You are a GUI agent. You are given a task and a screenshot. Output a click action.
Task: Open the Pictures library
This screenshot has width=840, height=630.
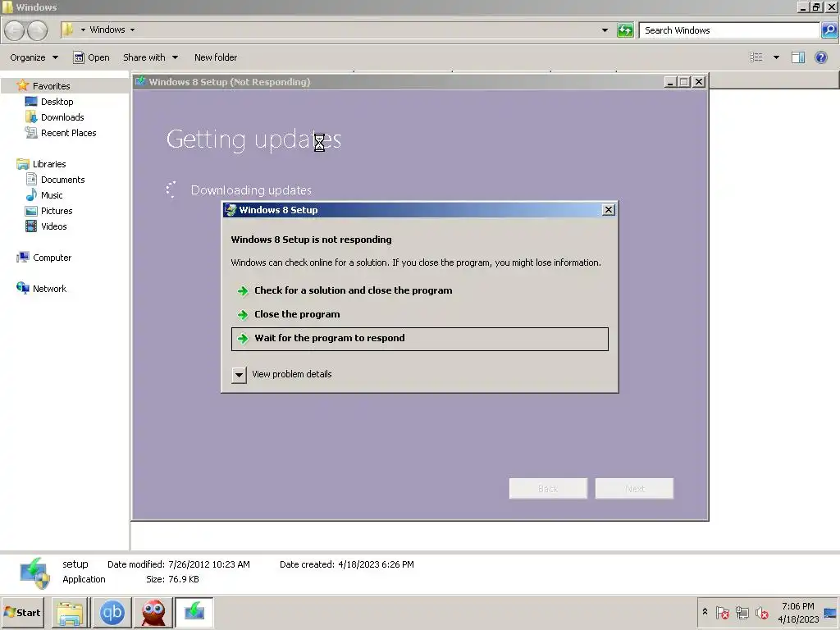click(57, 211)
